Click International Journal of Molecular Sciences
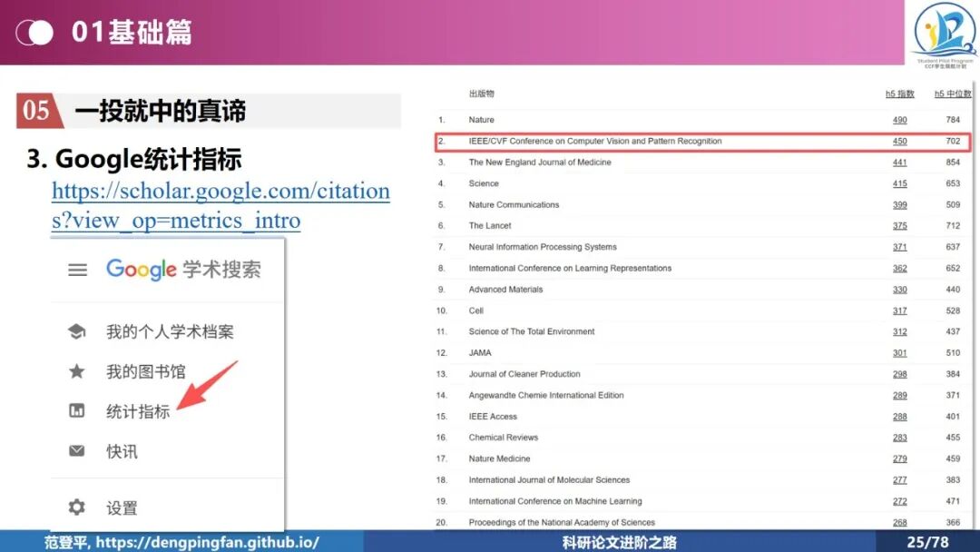The width and height of the screenshot is (980, 552). (x=549, y=480)
